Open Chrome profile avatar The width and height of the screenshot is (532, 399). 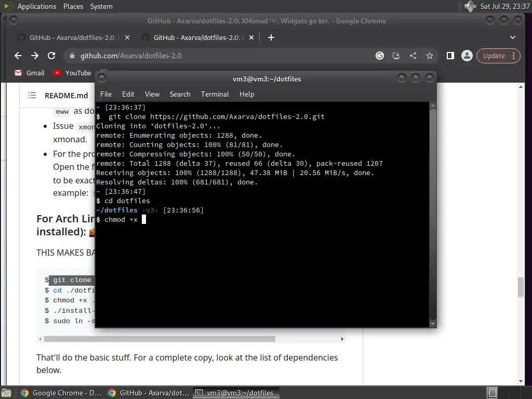click(467, 56)
